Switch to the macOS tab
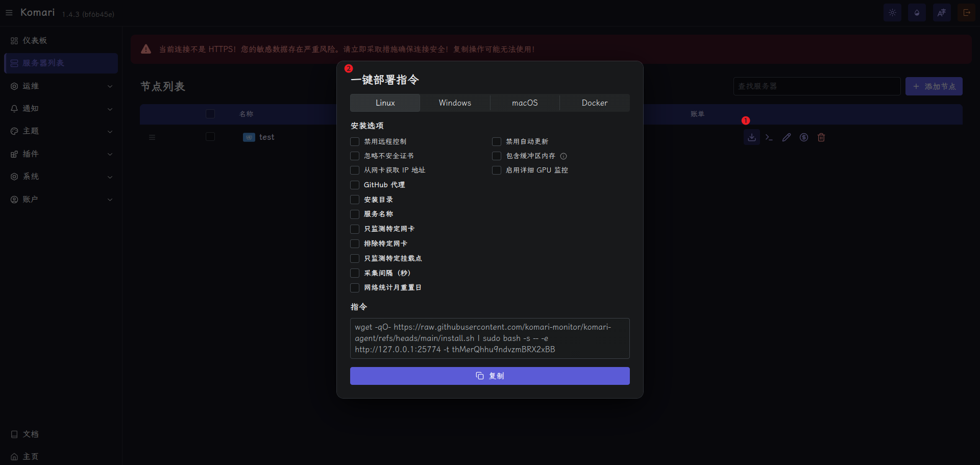Viewport: 980px width, 465px height. (525, 103)
